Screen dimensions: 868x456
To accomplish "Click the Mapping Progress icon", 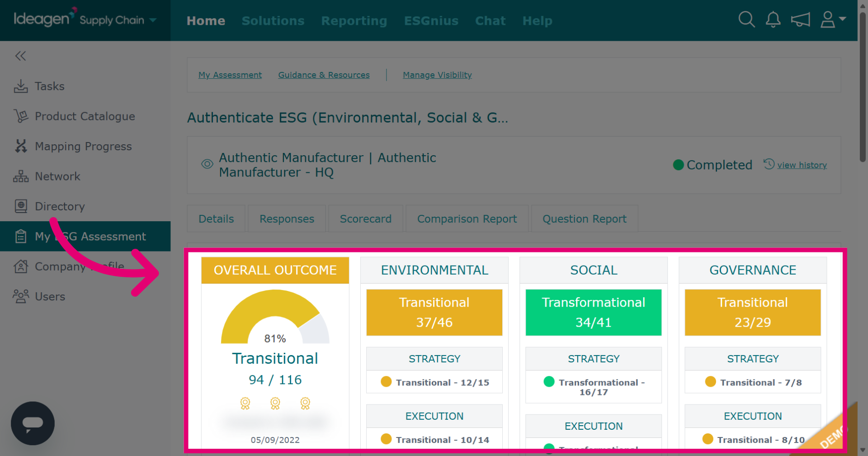I will [21, 146].
